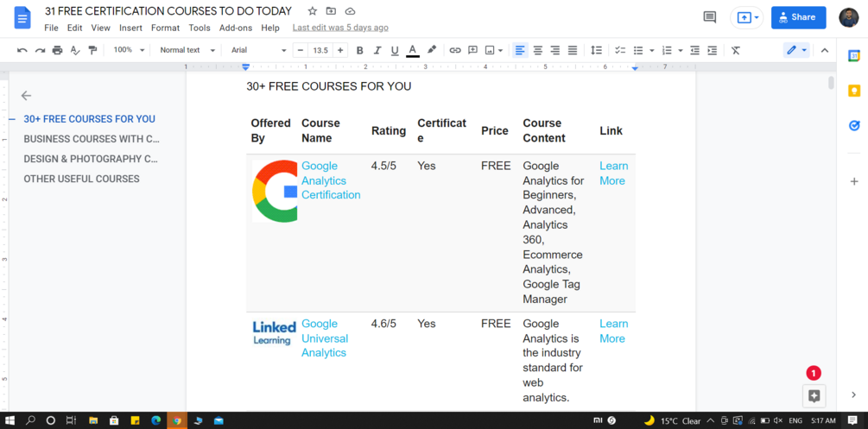Open the move-to-folder icon
868x429 pixels.
tap(331, 11)
